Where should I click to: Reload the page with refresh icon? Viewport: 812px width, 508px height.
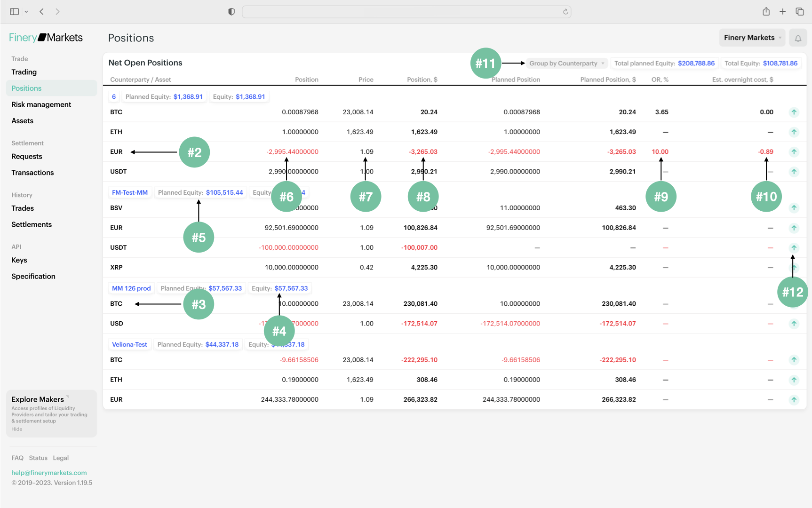pyautogui.click(x=565, y=12)
